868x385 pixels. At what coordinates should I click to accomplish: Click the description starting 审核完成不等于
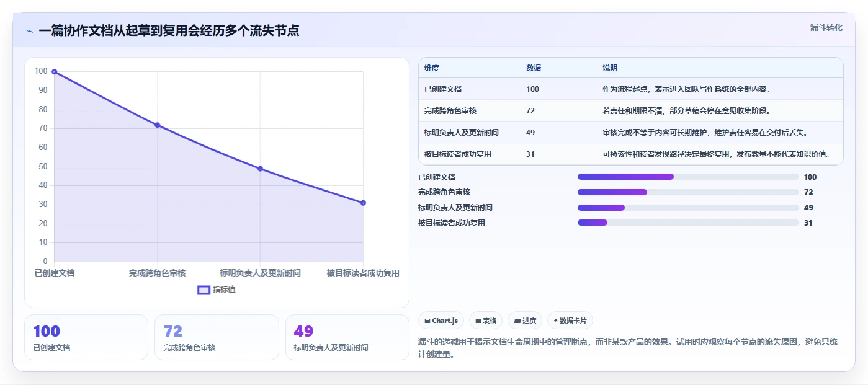click(705, 133)
